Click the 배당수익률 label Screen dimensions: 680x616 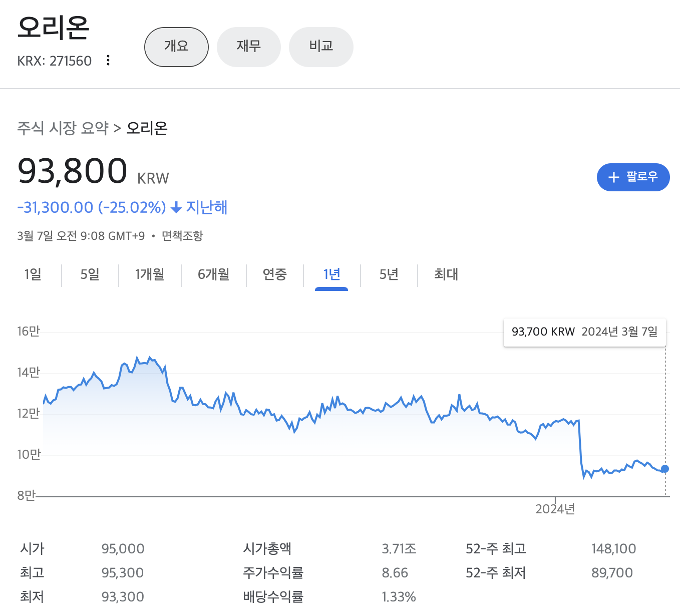click(x=273, y=597)
